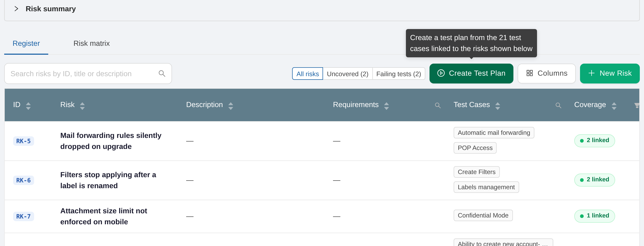Open the Labels management test case tag
Viewport: 644px width, 246px height.
point(486,187)
